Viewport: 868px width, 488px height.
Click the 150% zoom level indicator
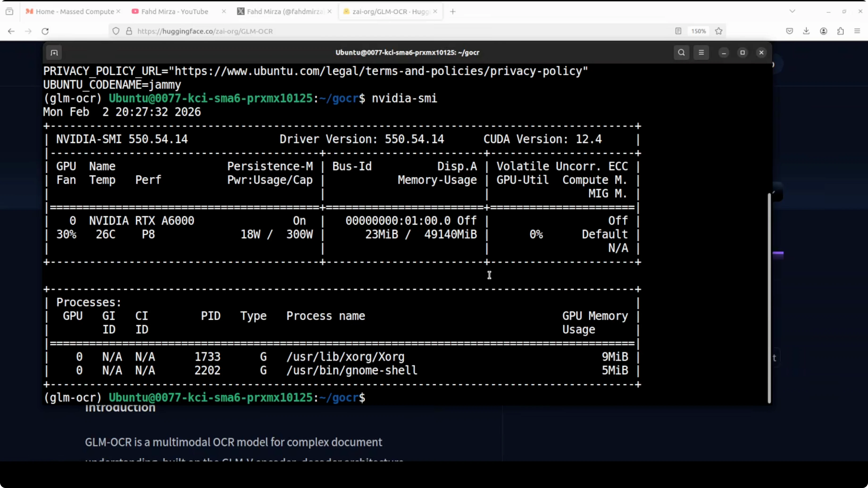point(698,31)
